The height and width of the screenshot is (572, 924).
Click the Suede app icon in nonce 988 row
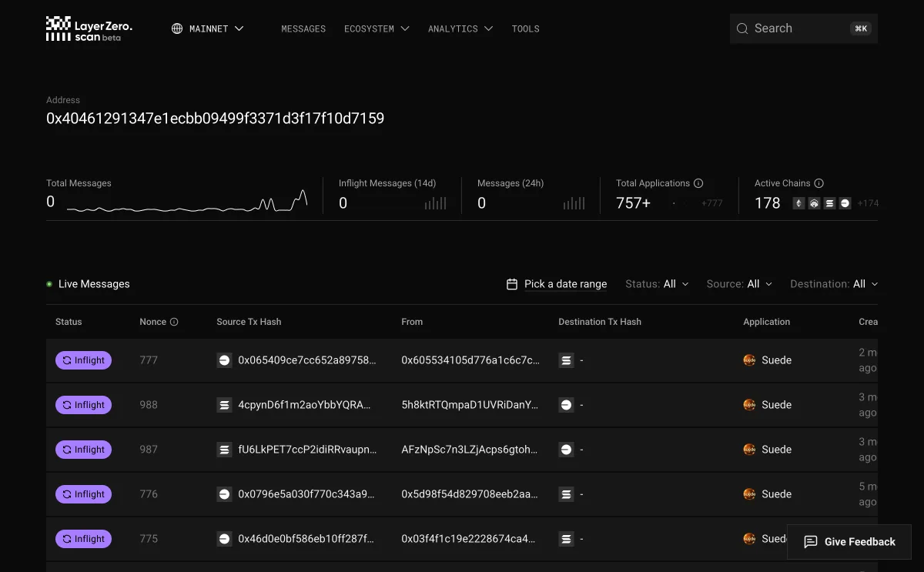tap(749, 405)
